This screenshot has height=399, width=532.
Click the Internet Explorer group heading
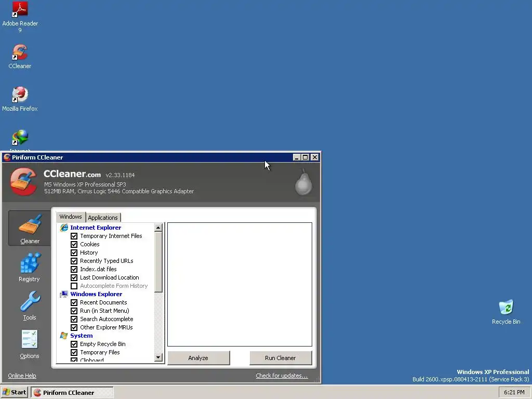pos(96,228)
